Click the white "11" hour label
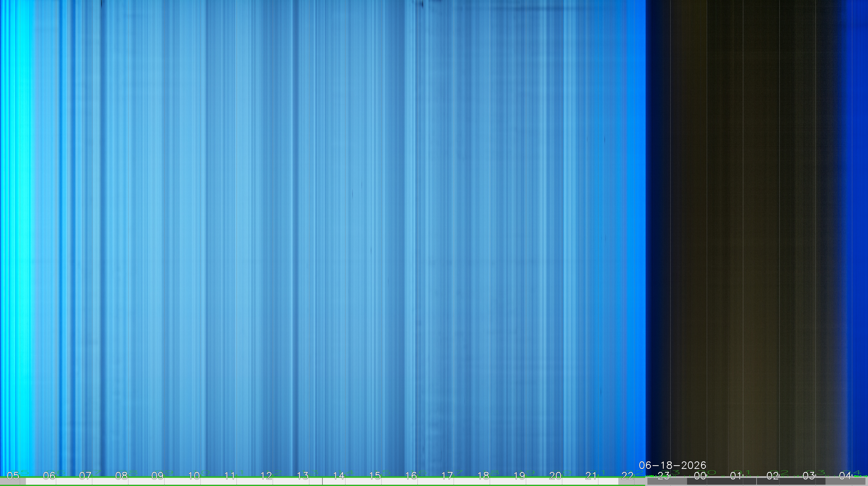Viewport: 868px width, 486px height. (x=230, y=476)
